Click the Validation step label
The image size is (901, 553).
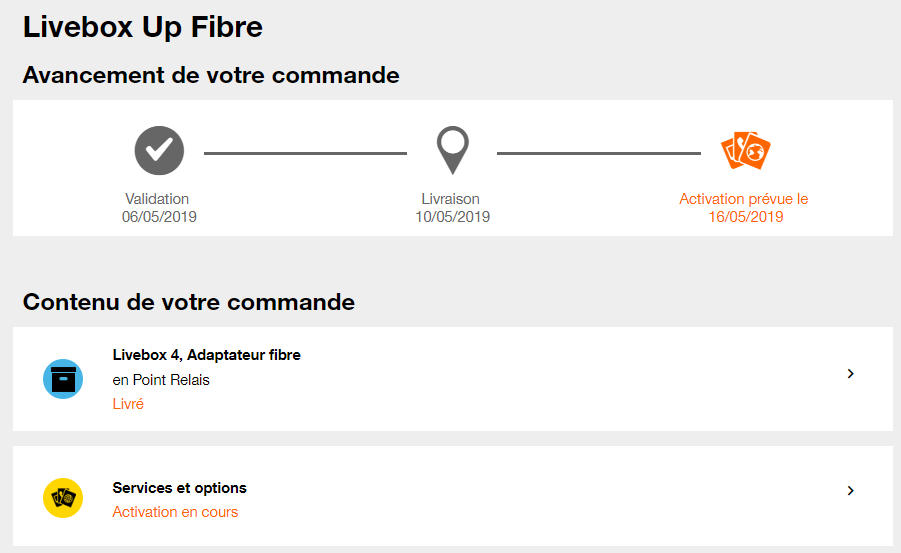(x=157, y=199)
